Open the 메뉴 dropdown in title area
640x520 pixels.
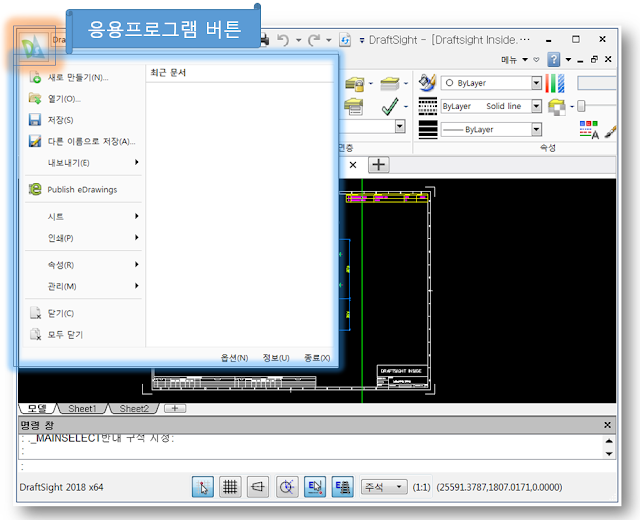[x=514, y=60]
